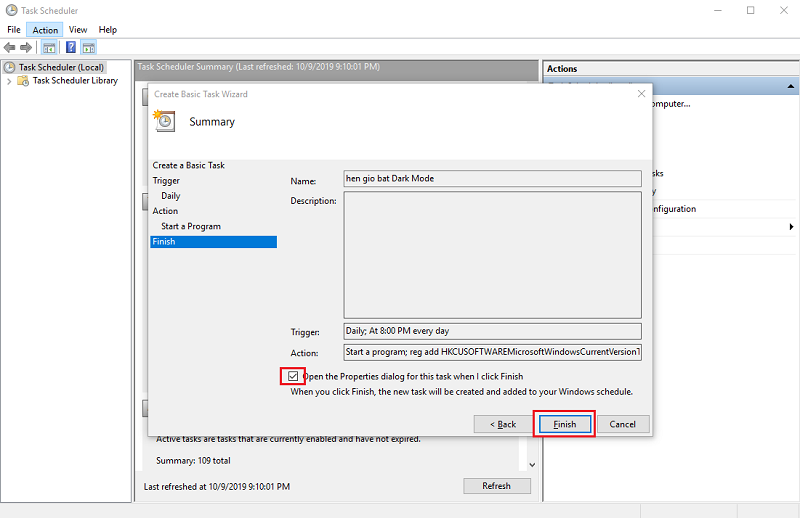Open the Help menu

(x=108, y=30)
